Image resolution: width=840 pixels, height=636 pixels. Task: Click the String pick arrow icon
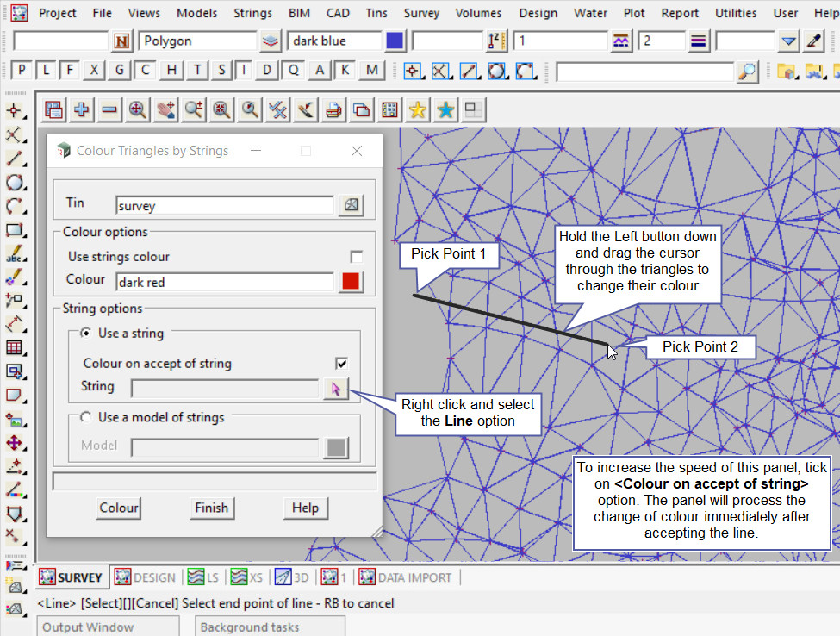tap(336, 389)
